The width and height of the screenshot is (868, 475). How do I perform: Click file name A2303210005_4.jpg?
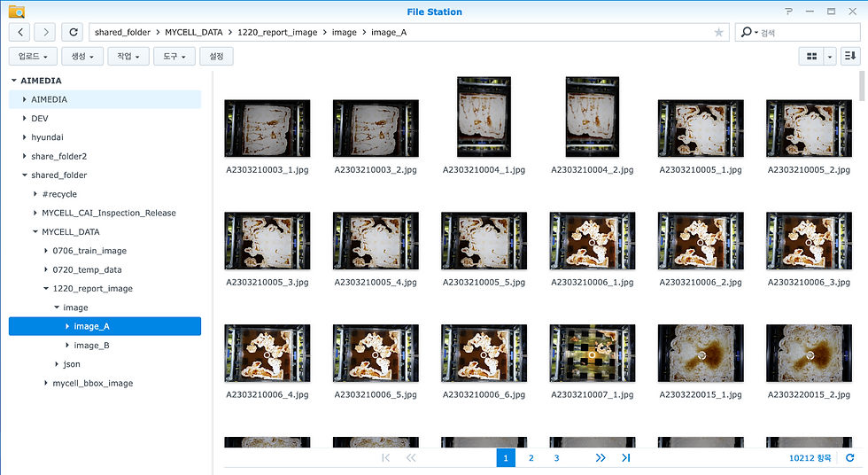point(376,283)
